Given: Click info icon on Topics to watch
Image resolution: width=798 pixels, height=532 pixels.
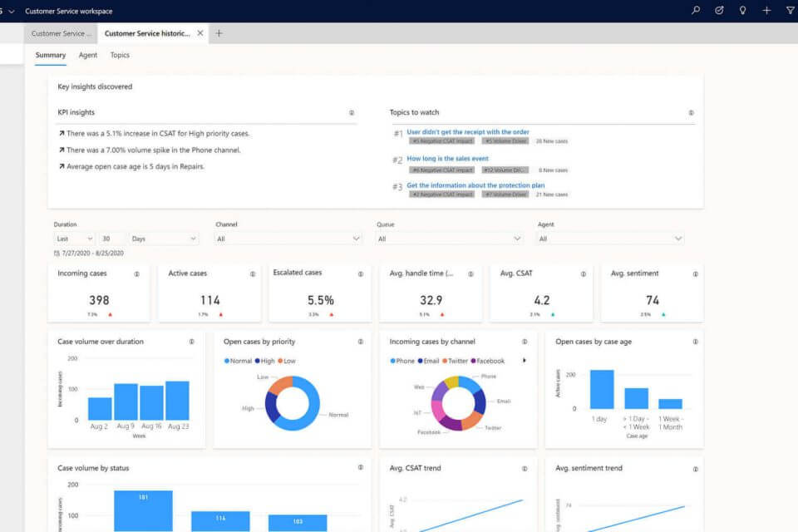Looking at the screenshot, I should (691, 113).
